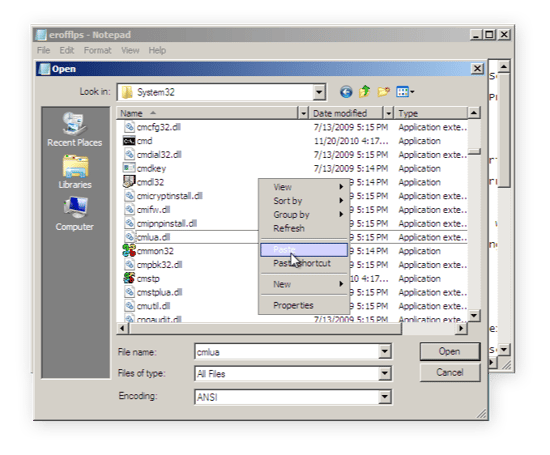The width and height of the screenshot is (550, 455).
Task: Sort files by the Name column header
Action: click(x=207, y=113)
